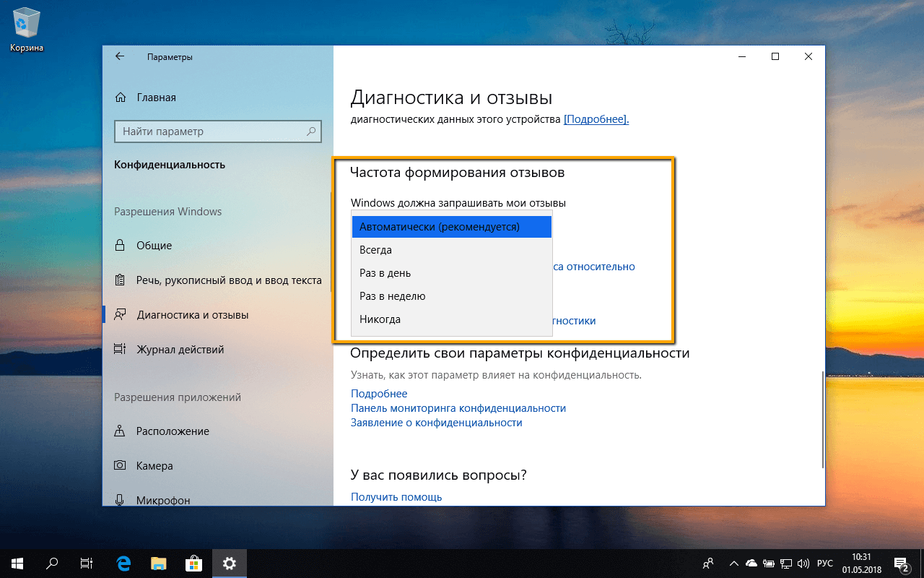Minimize the Параметры window
924x578 pixels.
click(741, 56)
